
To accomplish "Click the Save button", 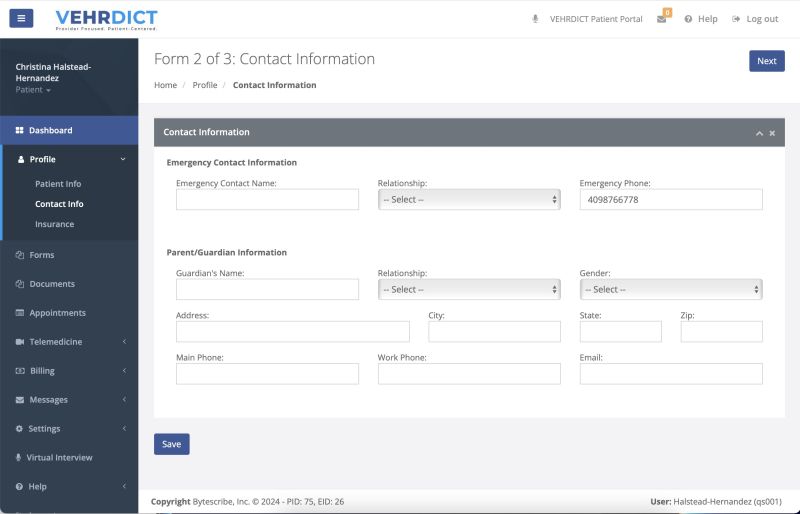I will [171, 444].
